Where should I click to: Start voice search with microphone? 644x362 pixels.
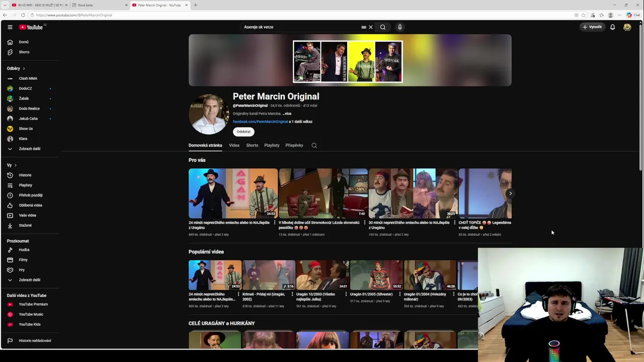(399, 27)
